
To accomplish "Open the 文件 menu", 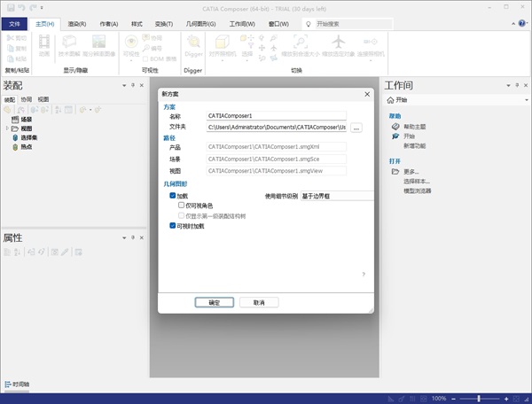I will [14, 24].
